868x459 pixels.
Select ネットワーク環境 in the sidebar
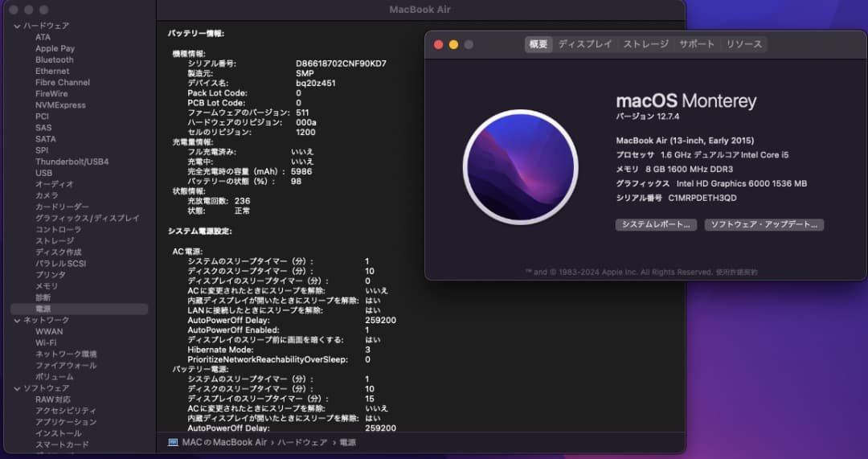tap(66, 354)
